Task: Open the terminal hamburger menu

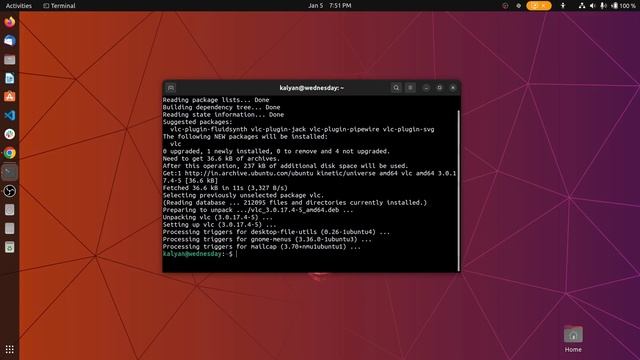Action: [411, 88]
